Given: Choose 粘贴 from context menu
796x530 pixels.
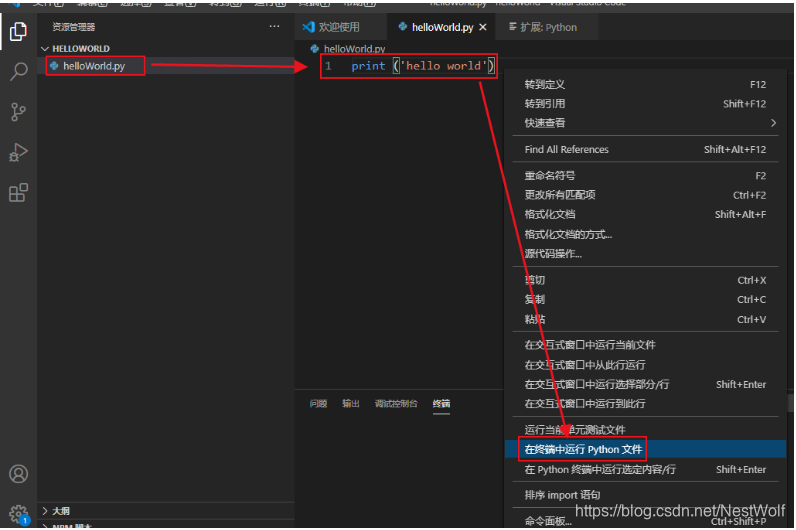Looking at the screenshot, I should [645, 319].
